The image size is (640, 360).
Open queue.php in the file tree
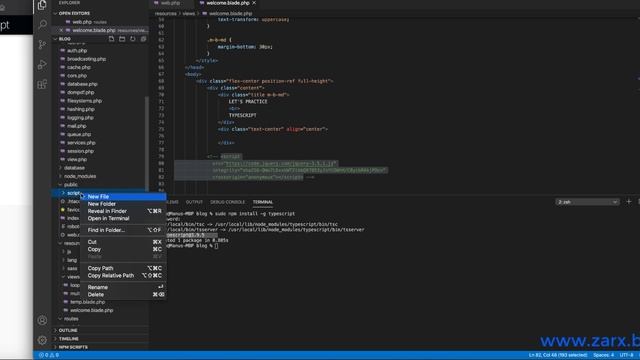[x=79, y=134]
